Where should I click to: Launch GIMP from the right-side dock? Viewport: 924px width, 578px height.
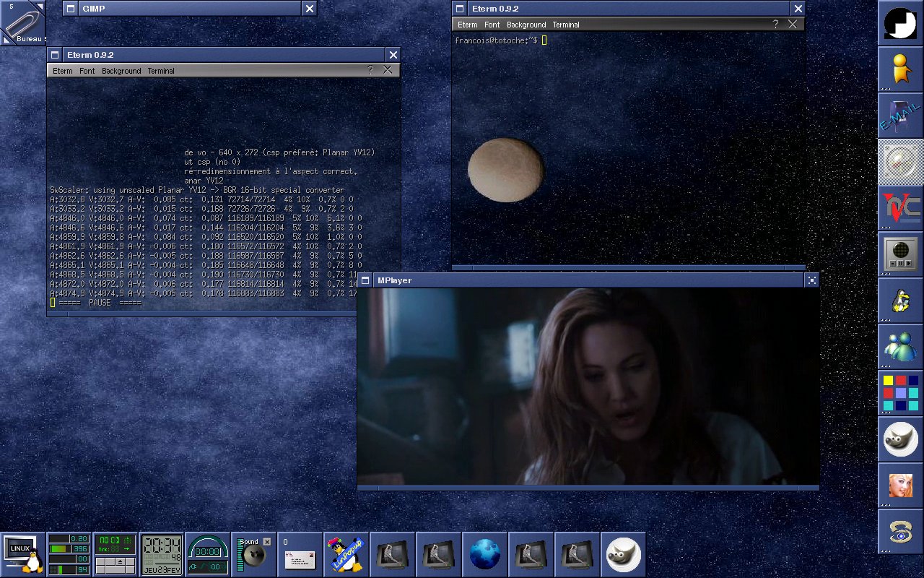pos(900,439)
